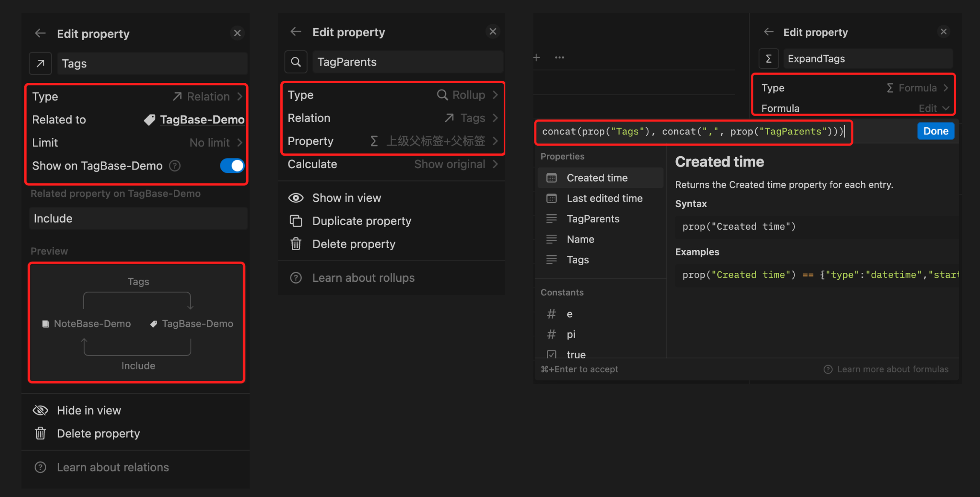Open Learn more about formulas link
The height and width of the screenshot is (497, 980).
coord(892,369)
